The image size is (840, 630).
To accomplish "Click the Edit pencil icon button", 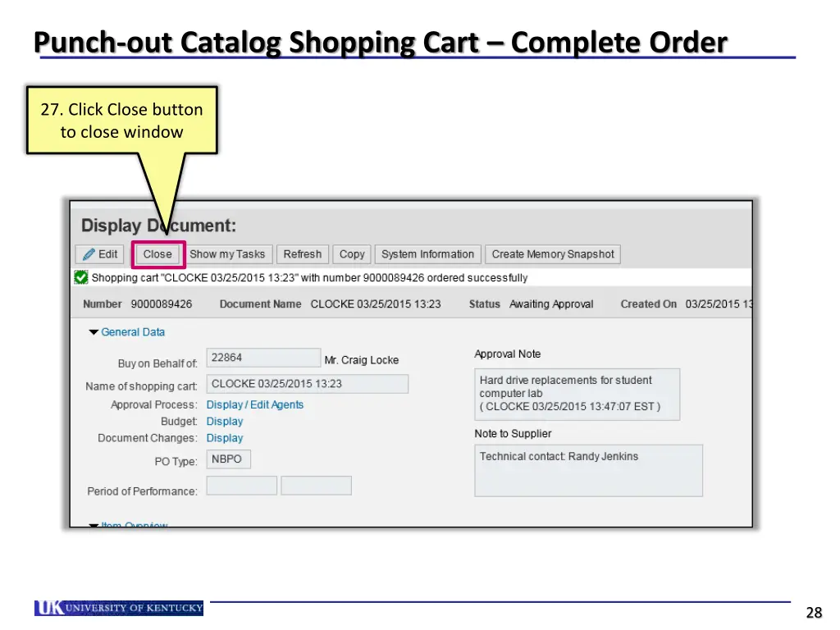I will [x=98, y=254].
